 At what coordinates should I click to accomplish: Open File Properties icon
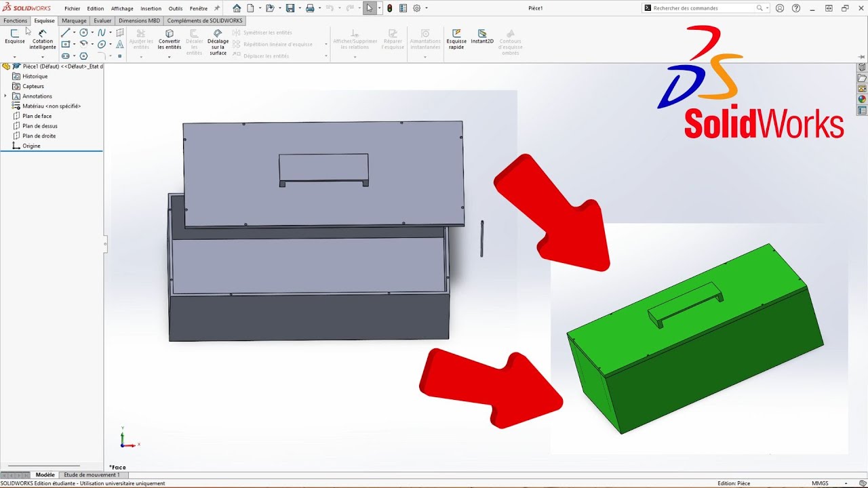(x=403, y=8)
